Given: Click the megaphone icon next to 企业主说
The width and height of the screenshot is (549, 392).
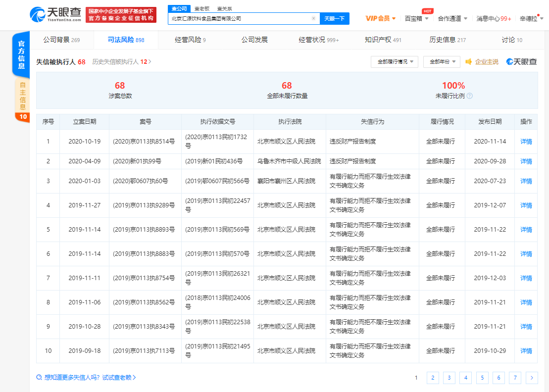Looking at the screenshot, I should 468,61.
